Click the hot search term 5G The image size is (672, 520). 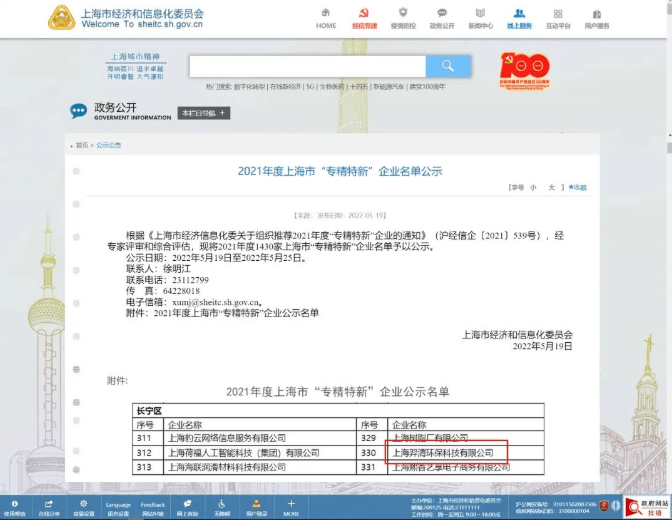(x=310, y=87)
